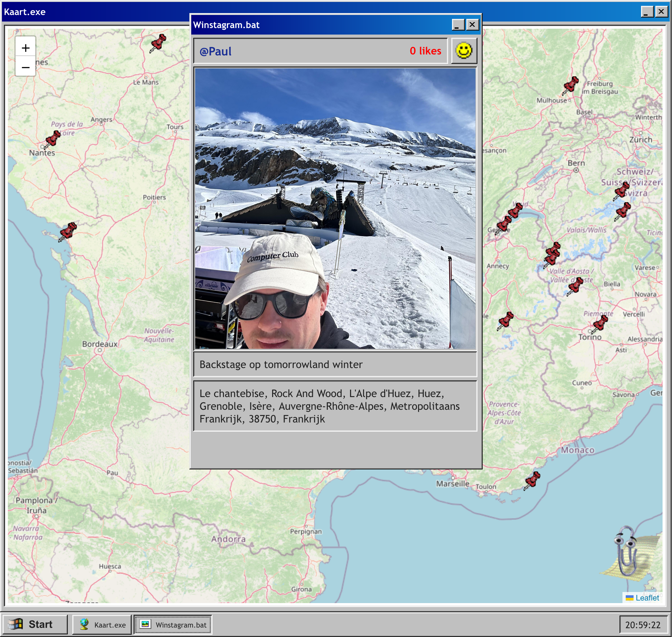This screenshot has height=637, width=672.
Task: Zoom in the map with plus button
Action: pyautogui.click(x=25, y=48)
